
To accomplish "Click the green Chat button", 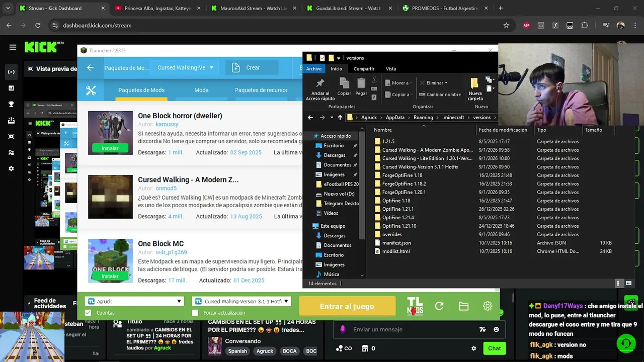I will tap(495, 348).
